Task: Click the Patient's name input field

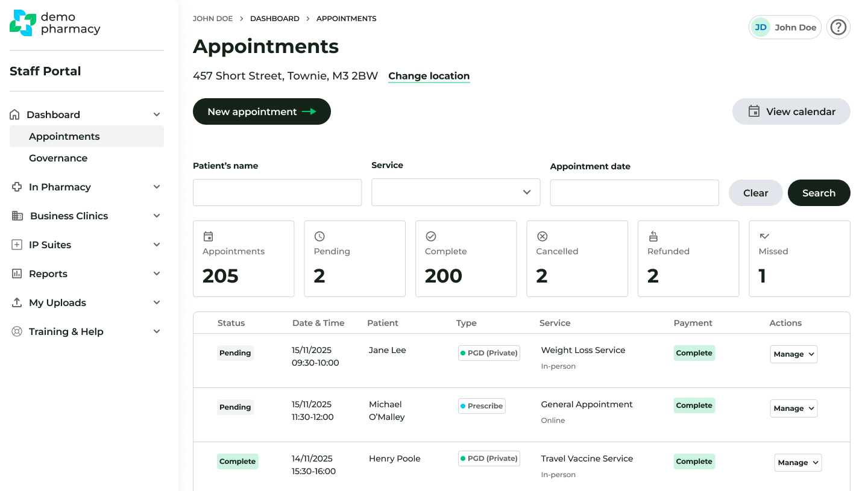Action: pyautogui.click(x=277, y=192)
